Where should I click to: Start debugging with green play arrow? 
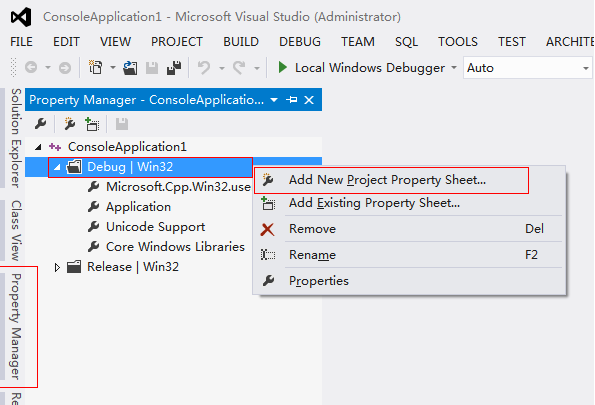click(282, 68)
